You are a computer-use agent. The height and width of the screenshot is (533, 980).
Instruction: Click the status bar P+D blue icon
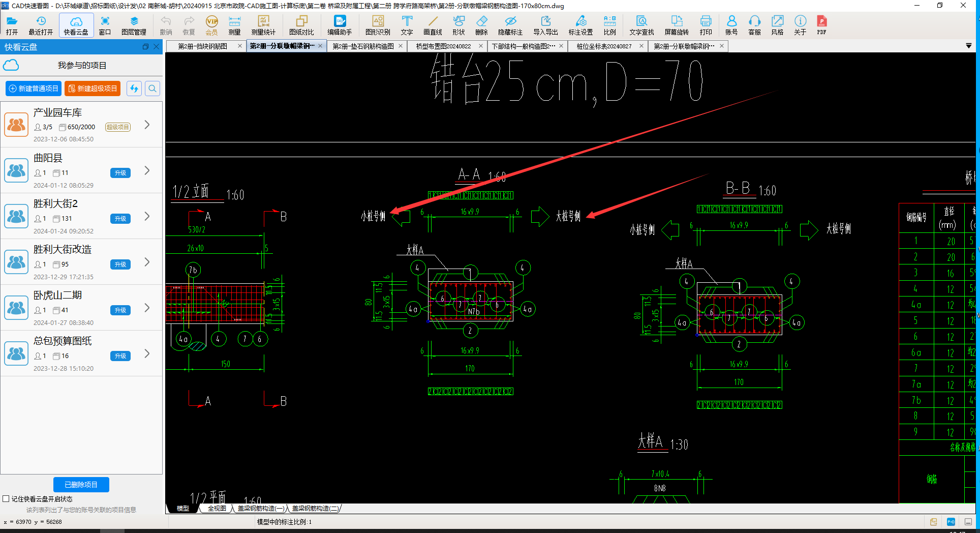click(x=951, y=522)
